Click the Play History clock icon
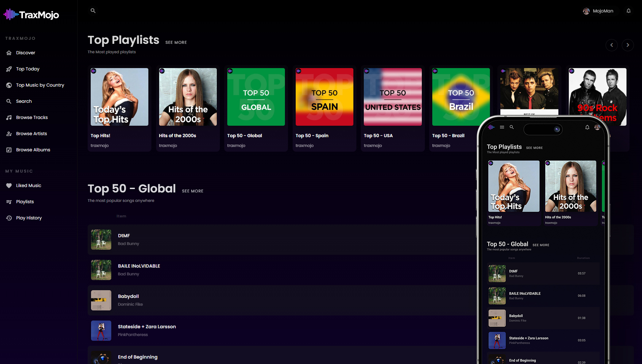 click(9, 218)
